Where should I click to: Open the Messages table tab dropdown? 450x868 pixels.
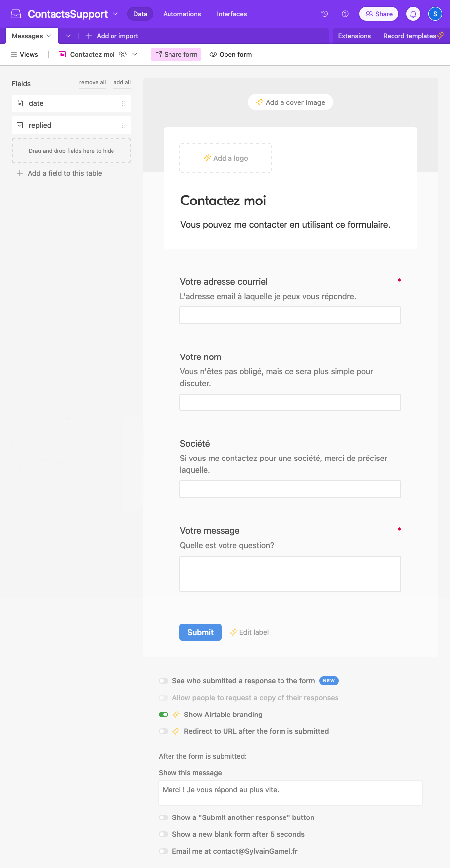coord(49,36)
